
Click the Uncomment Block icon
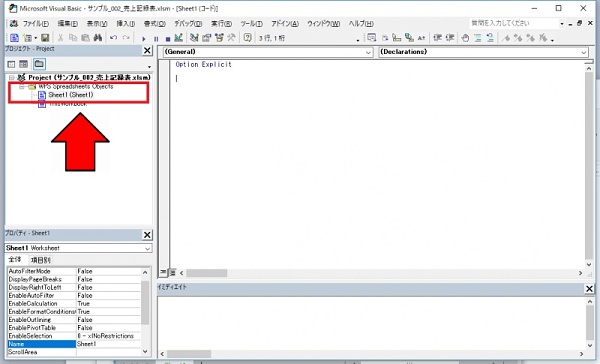[x=490, y=38]
